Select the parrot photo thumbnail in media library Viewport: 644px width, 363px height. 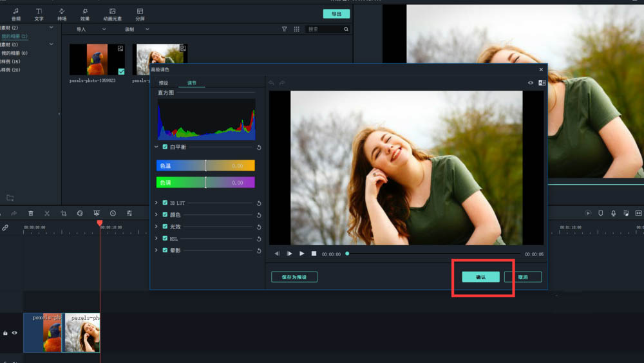coord(97,60)
